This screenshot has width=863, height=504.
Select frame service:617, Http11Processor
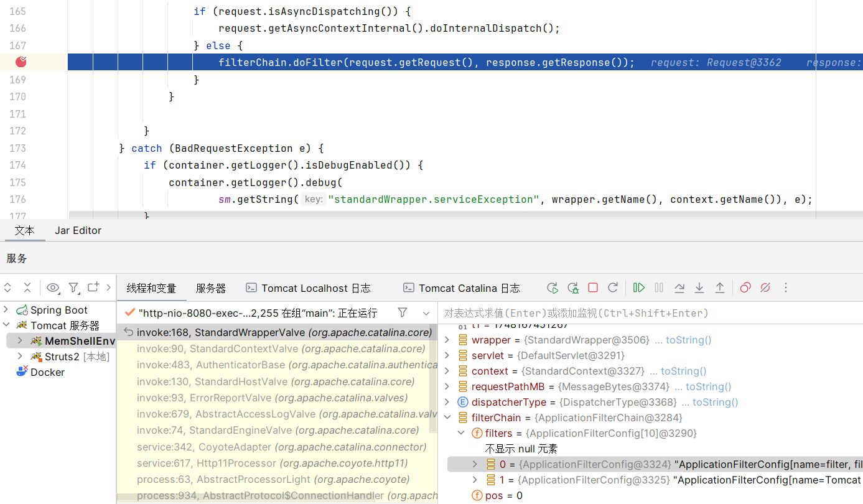pos(277,463)
